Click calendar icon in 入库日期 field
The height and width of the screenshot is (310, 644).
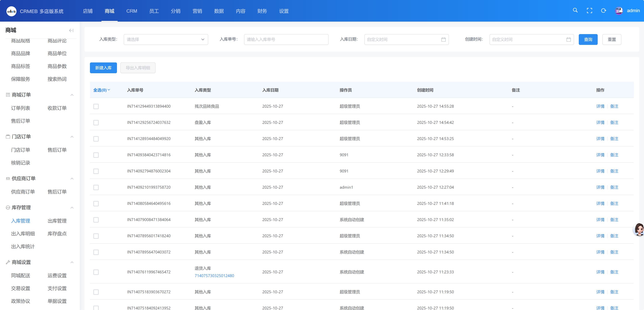pos(443,39)
